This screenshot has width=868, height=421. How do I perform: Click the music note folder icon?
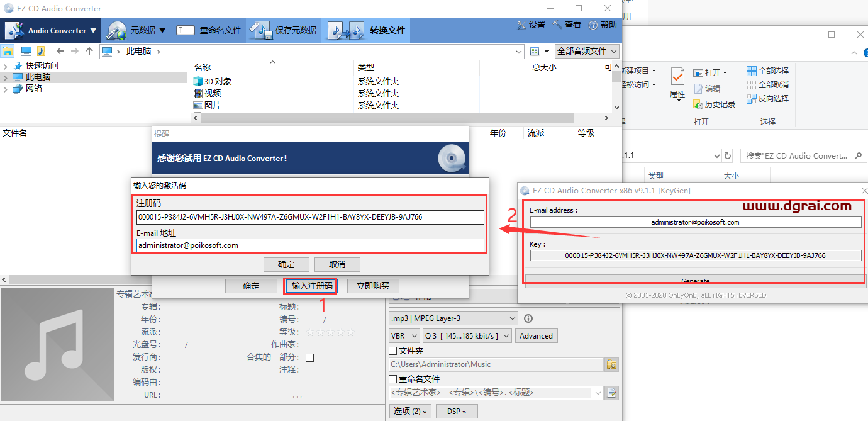tap(41, 51)
